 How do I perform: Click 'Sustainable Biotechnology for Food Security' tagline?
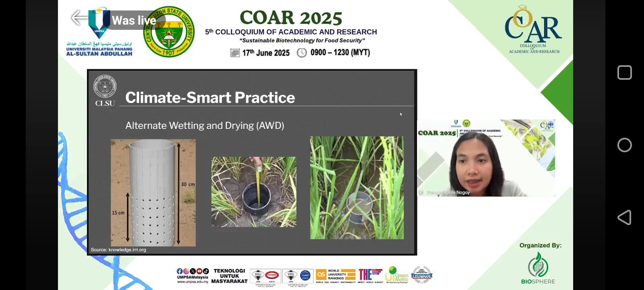point(302,40)
